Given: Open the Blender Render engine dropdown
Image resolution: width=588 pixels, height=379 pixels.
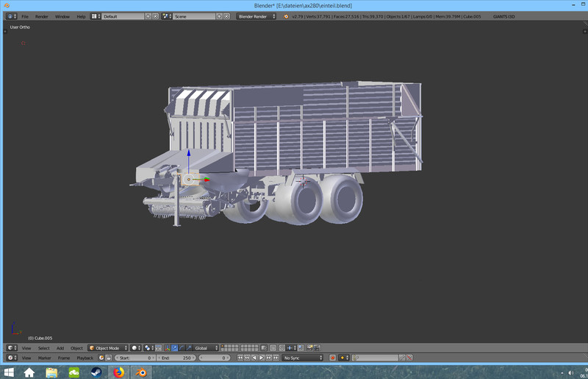Looking at the screenshot, I should tap(257, 16).
